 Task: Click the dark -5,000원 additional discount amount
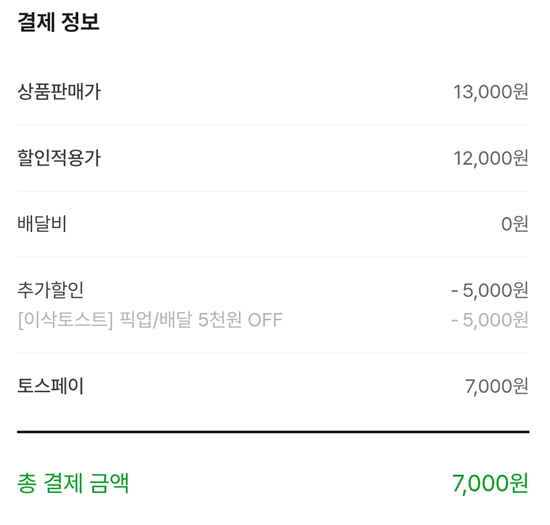(x=490, y=290)
